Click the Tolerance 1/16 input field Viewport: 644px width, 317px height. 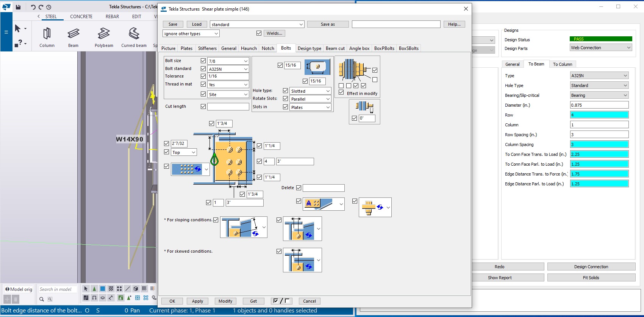click(228, 76)
